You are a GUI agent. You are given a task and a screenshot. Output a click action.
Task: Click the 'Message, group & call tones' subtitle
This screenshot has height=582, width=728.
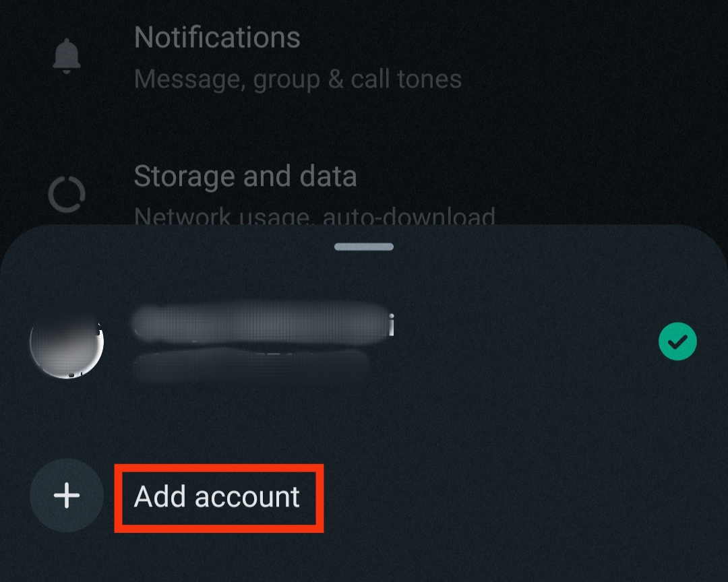[298, 79]
